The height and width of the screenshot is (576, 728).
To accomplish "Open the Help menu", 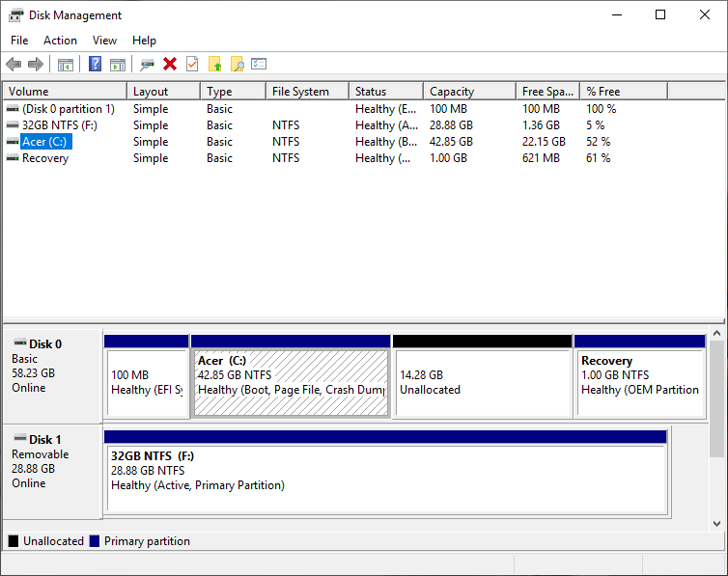I will pos(144,41).
